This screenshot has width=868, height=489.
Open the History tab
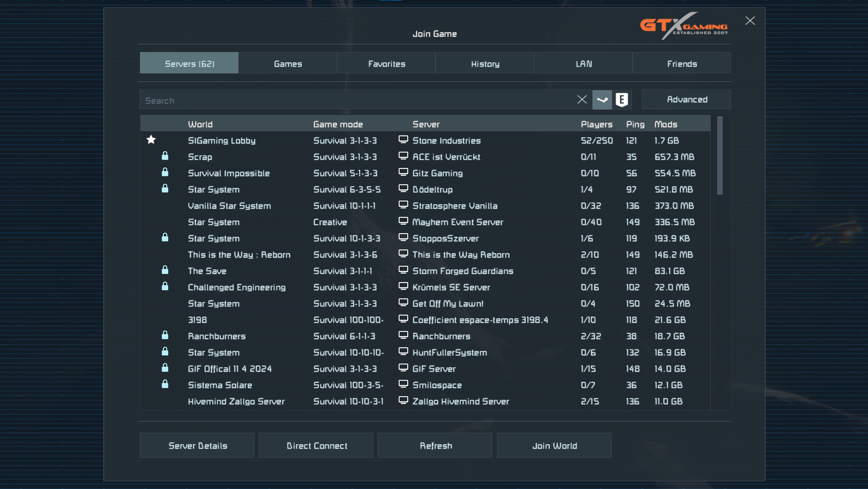click(485, 63)
